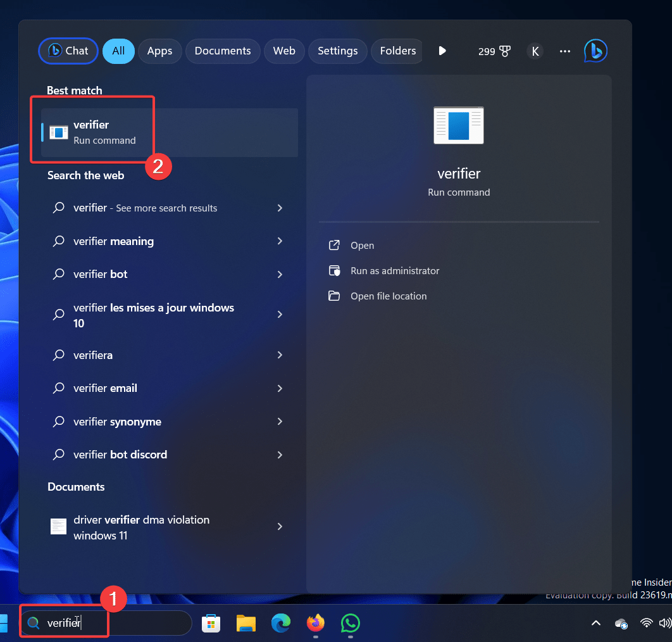Switch to the Web filter tab

click(284, 51)
